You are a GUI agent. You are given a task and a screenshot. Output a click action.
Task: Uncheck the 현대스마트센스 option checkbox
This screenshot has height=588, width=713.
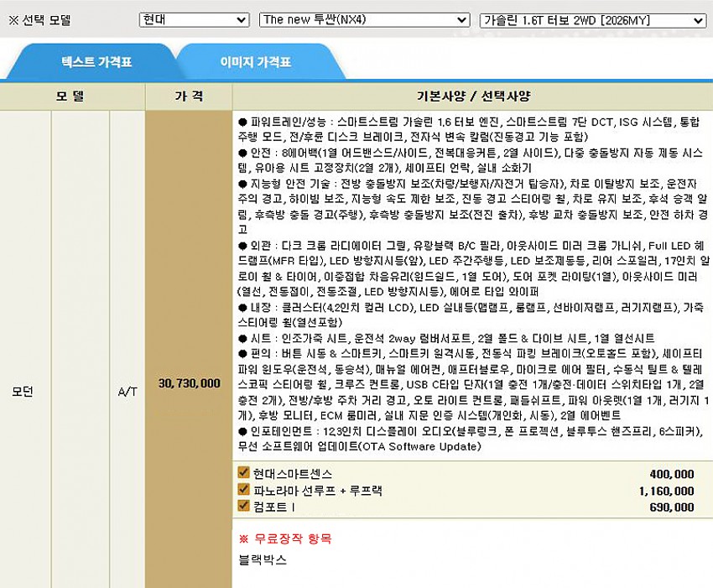(244, 473)
